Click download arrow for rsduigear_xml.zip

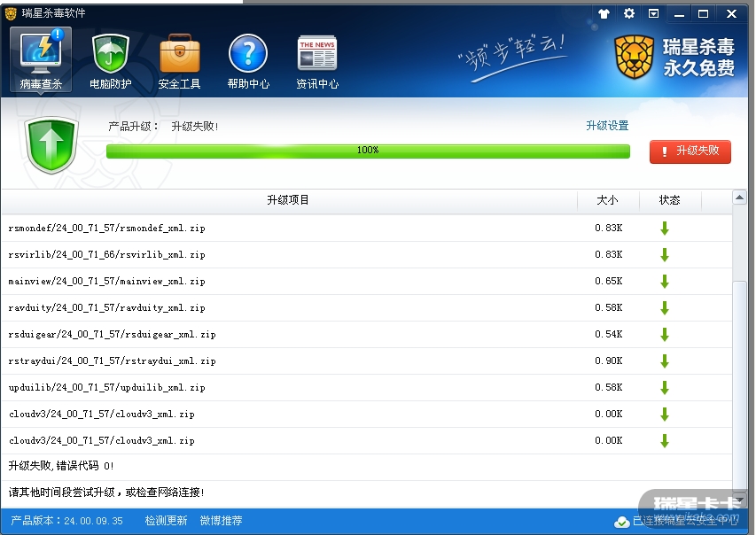coord(665,334)
